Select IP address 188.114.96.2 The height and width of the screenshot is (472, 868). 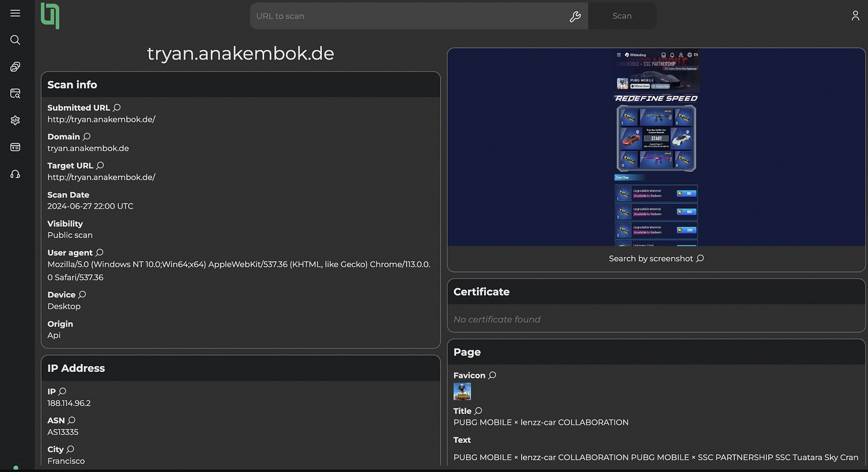69,403
